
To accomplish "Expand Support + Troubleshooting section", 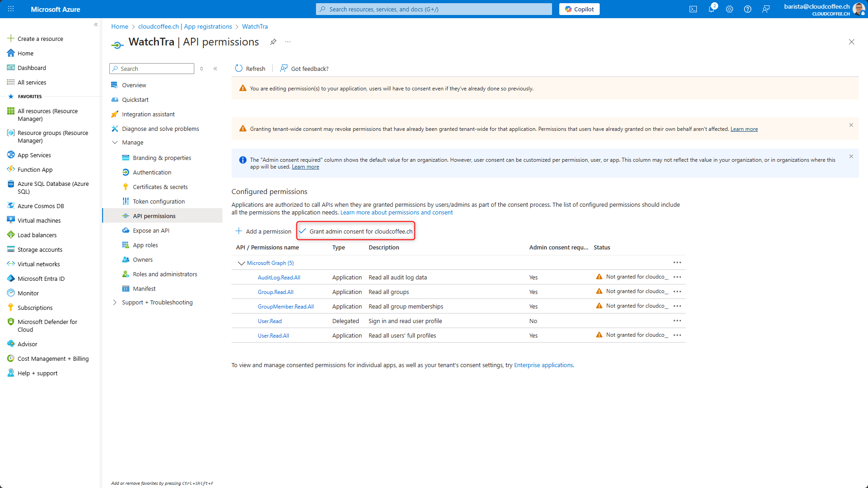I will (115, 303).
